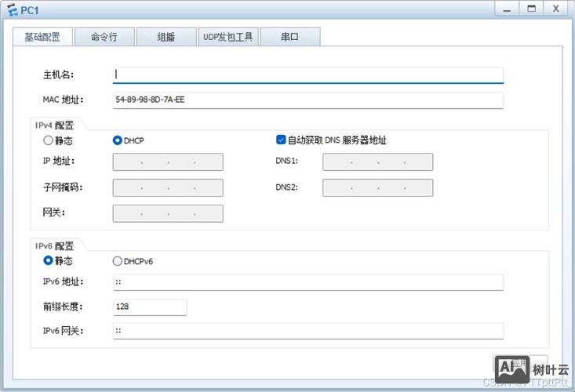The image size is (575, 392).
Task: Click the 前缀长度 field showing 128
Action: [x=150, y=307]
